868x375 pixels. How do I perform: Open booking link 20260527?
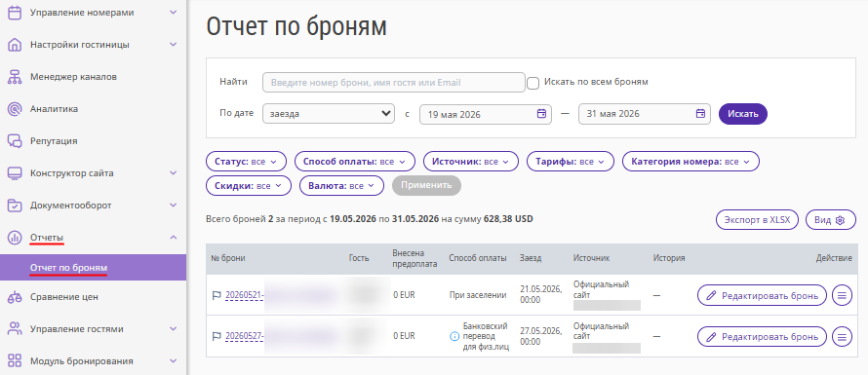(x=245, y=336)
